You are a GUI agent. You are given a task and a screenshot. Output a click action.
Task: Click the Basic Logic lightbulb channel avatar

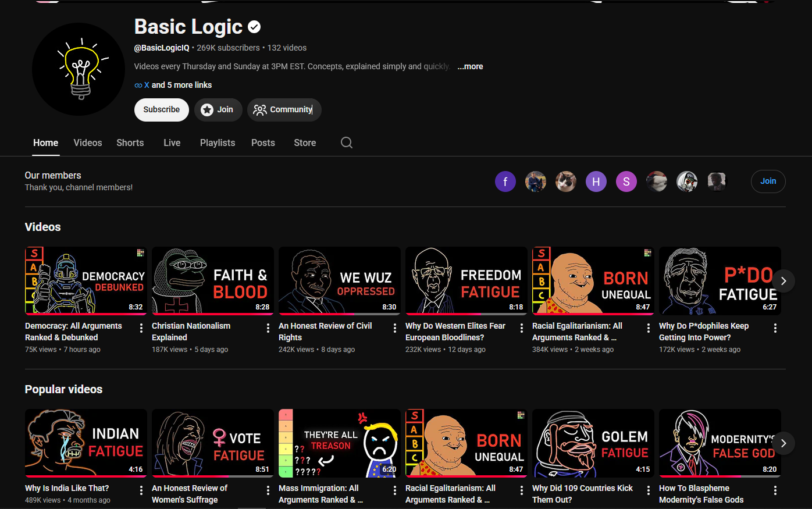[x=79, y=69]
